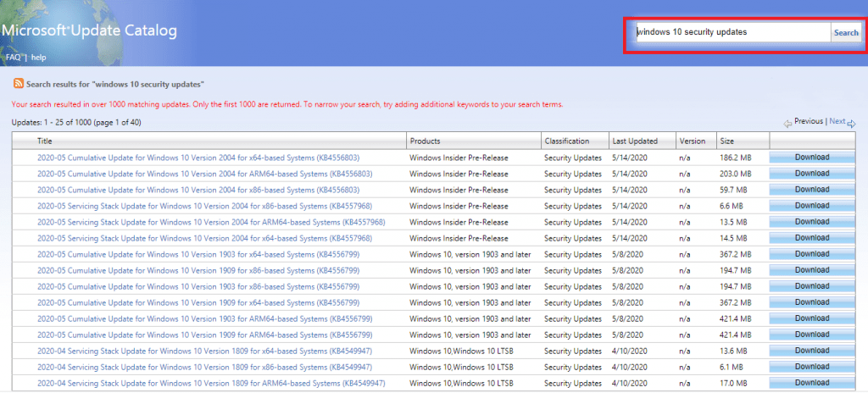This screenshot has width=868, height=393.
Task: Click the "59.7 MB" size cell
Action: click(734, 190)
